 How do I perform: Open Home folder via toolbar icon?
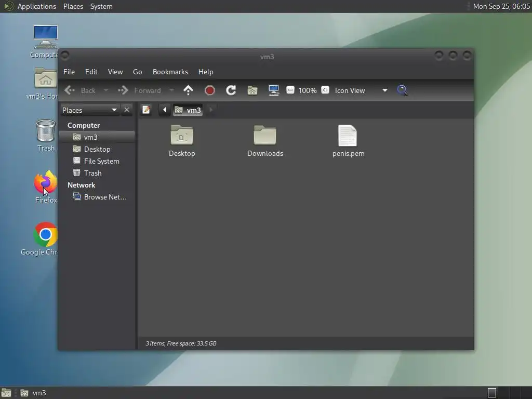tap(252, 90)
